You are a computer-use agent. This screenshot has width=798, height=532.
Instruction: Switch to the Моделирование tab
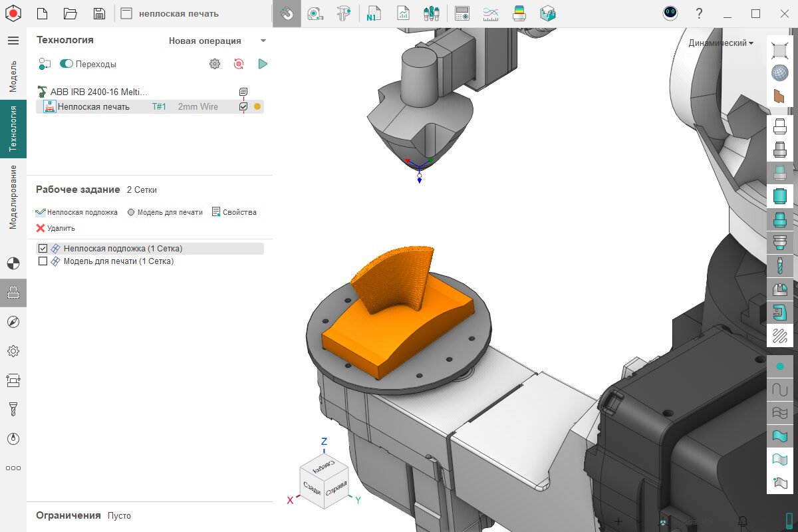(13, 198)
